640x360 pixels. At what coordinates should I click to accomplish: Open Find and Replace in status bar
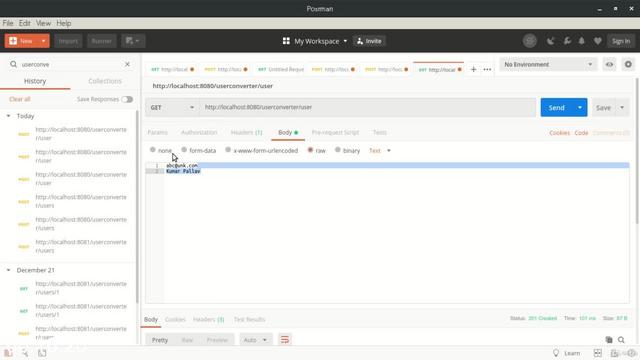(x=25, y=353)
